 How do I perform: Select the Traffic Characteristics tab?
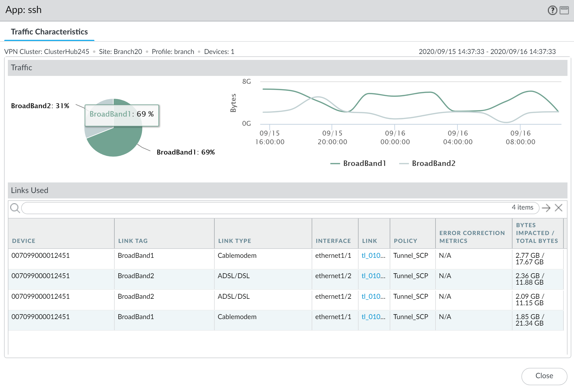click(49, 32)
